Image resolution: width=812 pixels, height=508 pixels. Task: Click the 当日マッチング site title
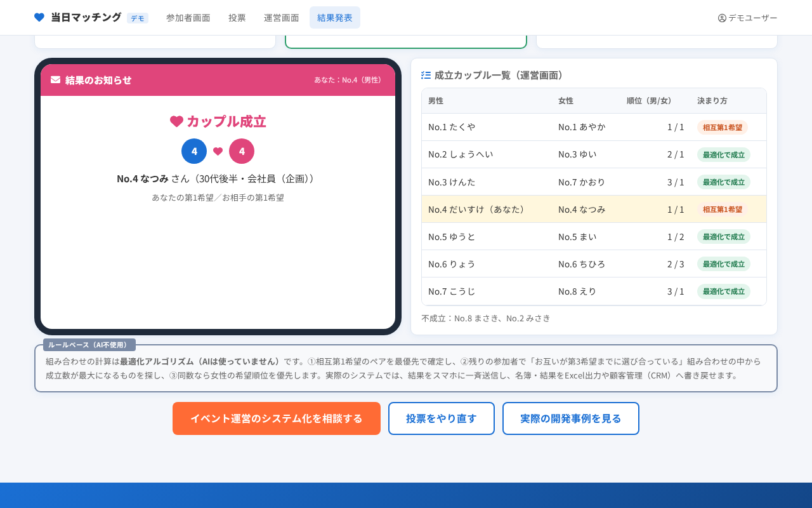pyautogui.click(x=86, y=17)
